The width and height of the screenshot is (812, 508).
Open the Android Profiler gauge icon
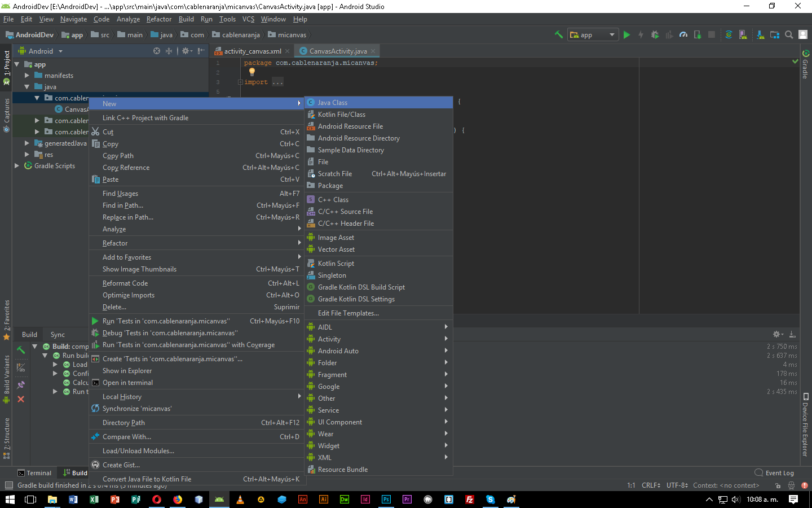point(683,34)
